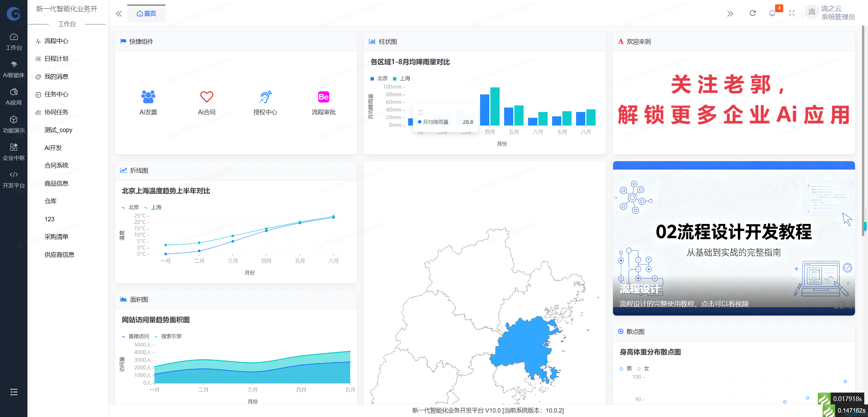The height and width of the screenshot is (417, 868).
Task: Open 测试_copy menu item
Action: click(58, 130)
